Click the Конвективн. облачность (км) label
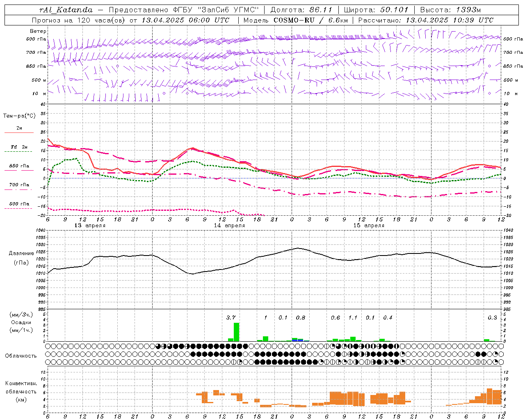Image resolution: width=525 pixels, height=420 pixels. coord(21,392)
